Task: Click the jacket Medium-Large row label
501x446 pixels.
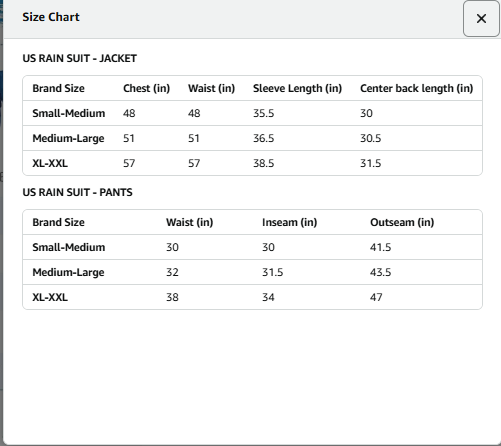Action: tap(68, 138)
